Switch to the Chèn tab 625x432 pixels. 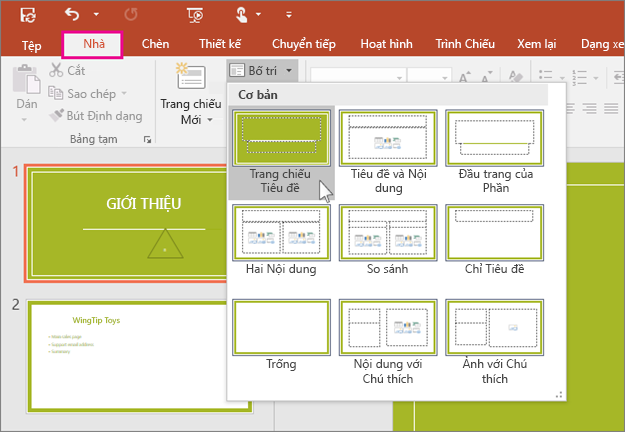[x=155, y=44]
